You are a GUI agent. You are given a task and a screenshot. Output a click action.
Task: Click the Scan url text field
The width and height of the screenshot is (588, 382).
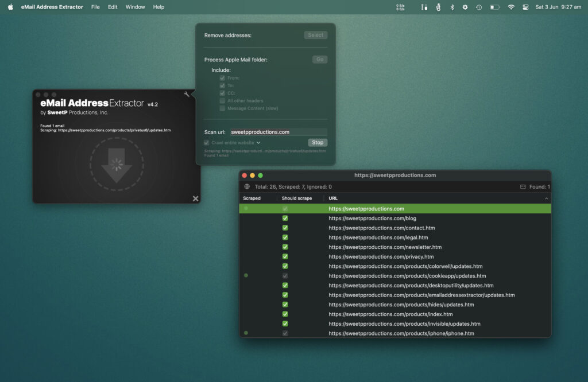(278, 132)
